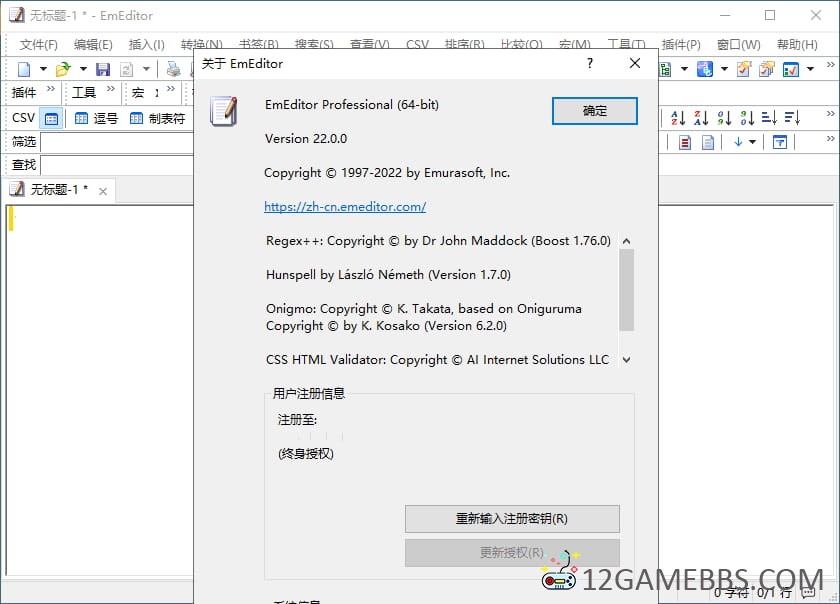Expand the 插件 toolbar overflow chevron

coord(51,88)
